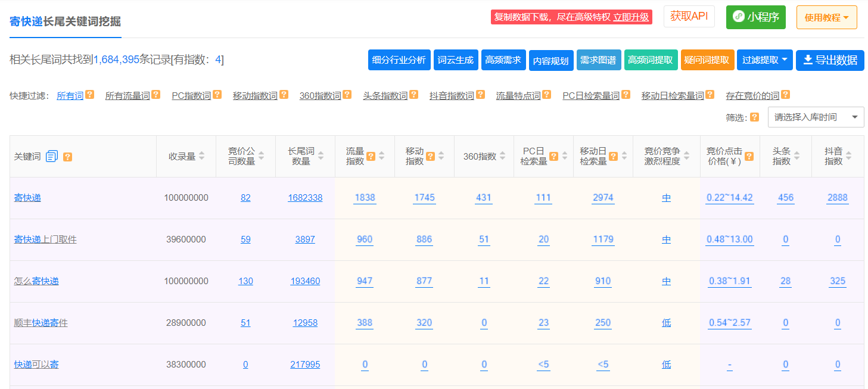868x389 pixels.
Task: Click the help icon next to 筛选 label
Action: click(754, 117)
